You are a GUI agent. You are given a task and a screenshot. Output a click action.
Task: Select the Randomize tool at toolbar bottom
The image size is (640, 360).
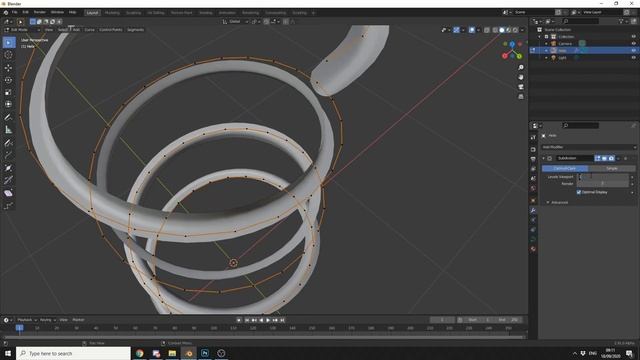9,206
